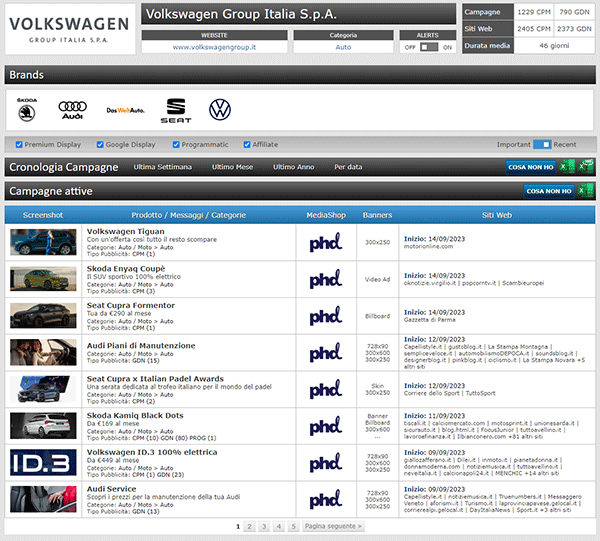Select the Ultimo Anno tab
600x541 pixels.
tap(293, 167)
